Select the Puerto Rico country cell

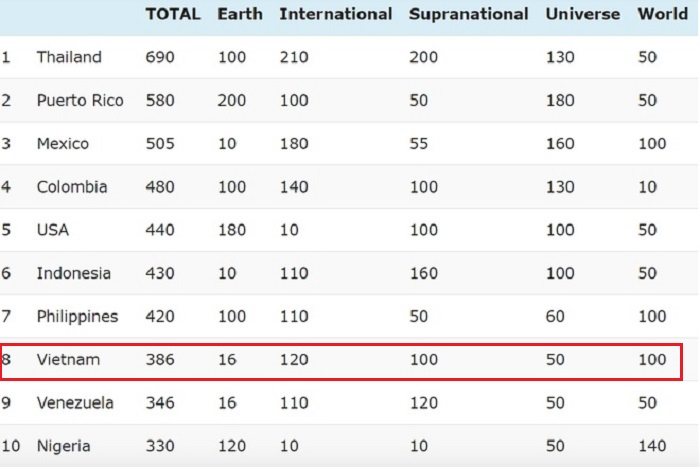point(80,100)
